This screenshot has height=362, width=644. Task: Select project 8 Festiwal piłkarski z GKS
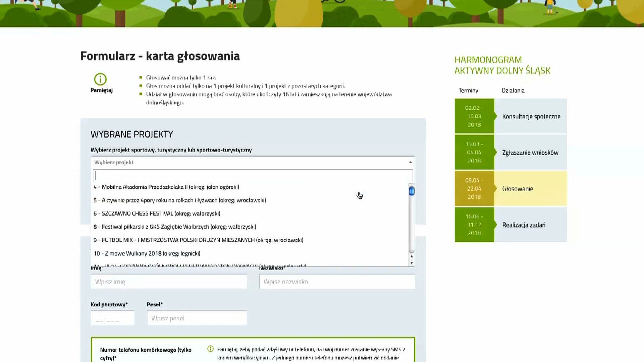pyautogui.click(x=250, y=227)
